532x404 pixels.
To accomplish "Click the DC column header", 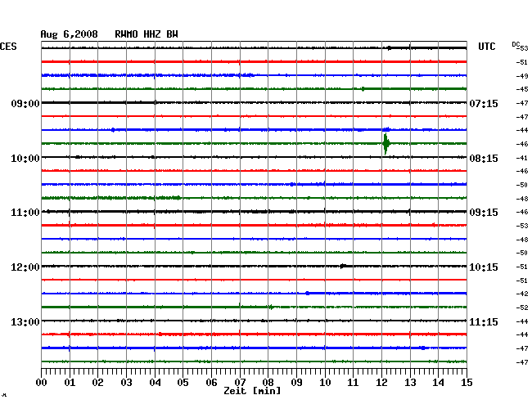I will [x=516, y=44].
